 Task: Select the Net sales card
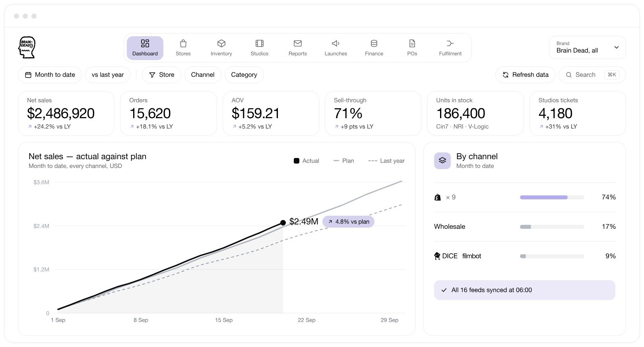click(66, 113)
